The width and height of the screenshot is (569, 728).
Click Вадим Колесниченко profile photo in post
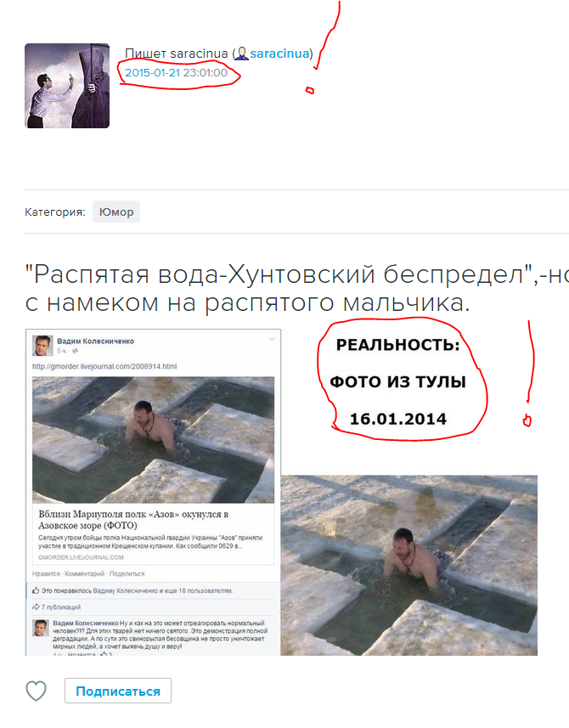(42, 346)
